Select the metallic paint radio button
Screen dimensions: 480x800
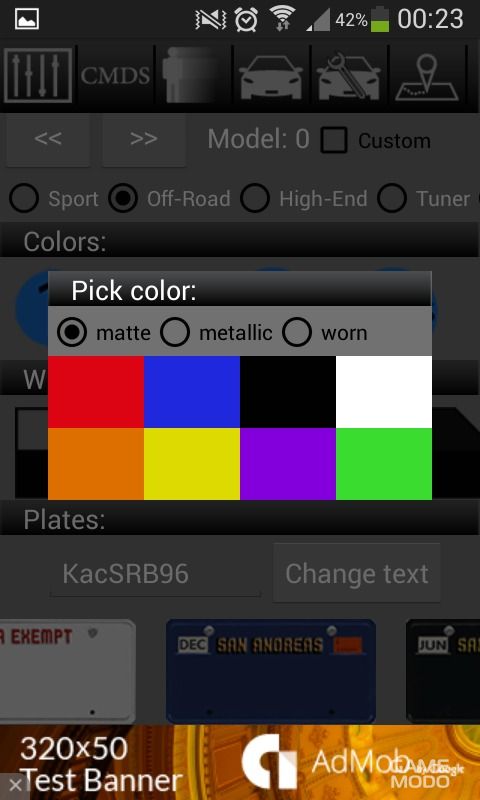[x=175, y=332]
